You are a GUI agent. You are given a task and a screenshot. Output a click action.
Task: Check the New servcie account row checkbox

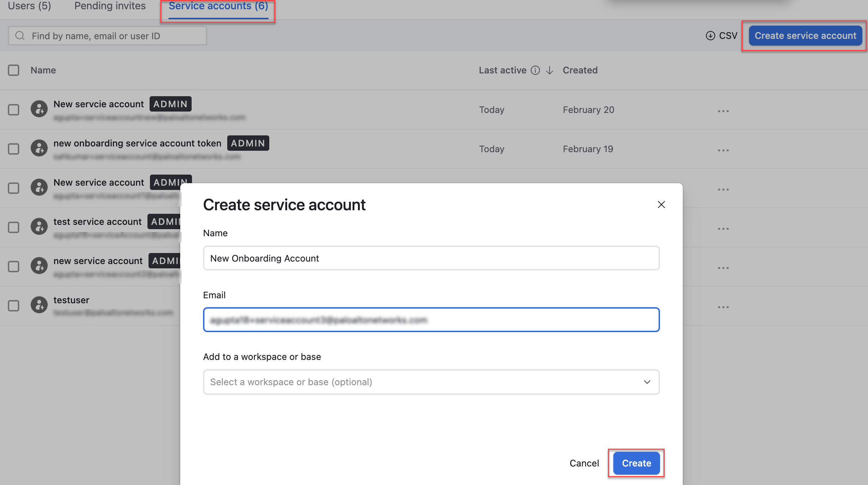(x=14, y=110)
